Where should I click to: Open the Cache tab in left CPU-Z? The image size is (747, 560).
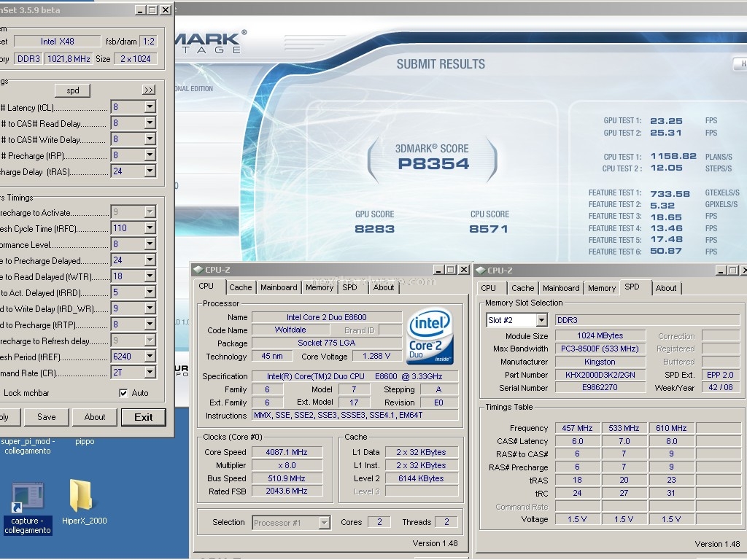pos(240,287)
